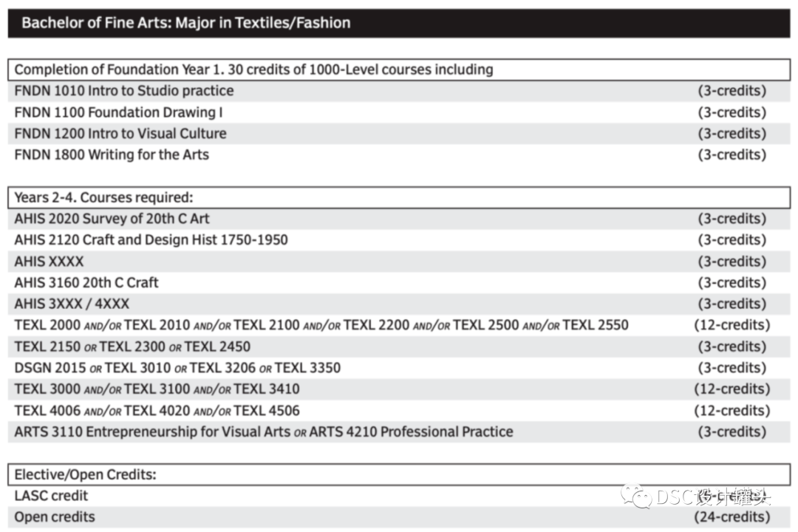Click TEXL 3000 course code
This screenshot has height=532, width=798.
47,389
